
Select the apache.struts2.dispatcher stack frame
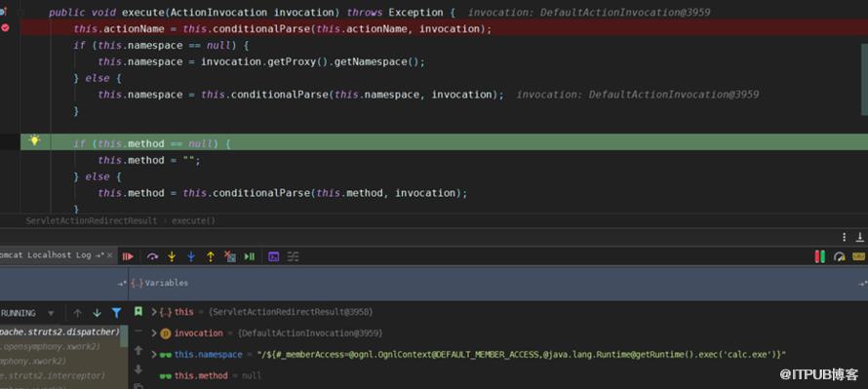[x=59, y=332]
